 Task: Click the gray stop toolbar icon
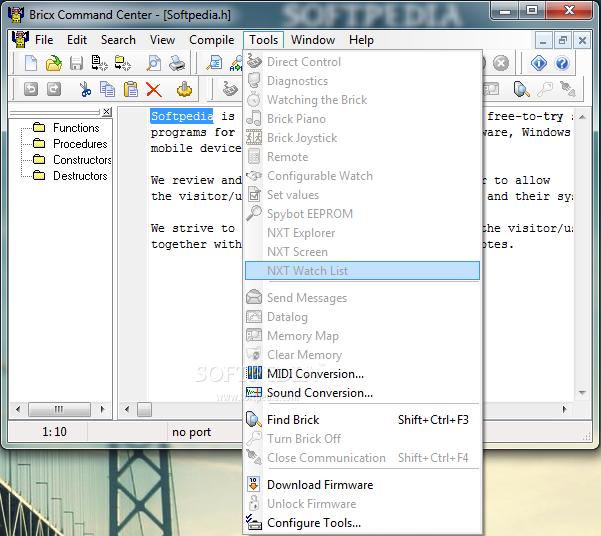501,63
